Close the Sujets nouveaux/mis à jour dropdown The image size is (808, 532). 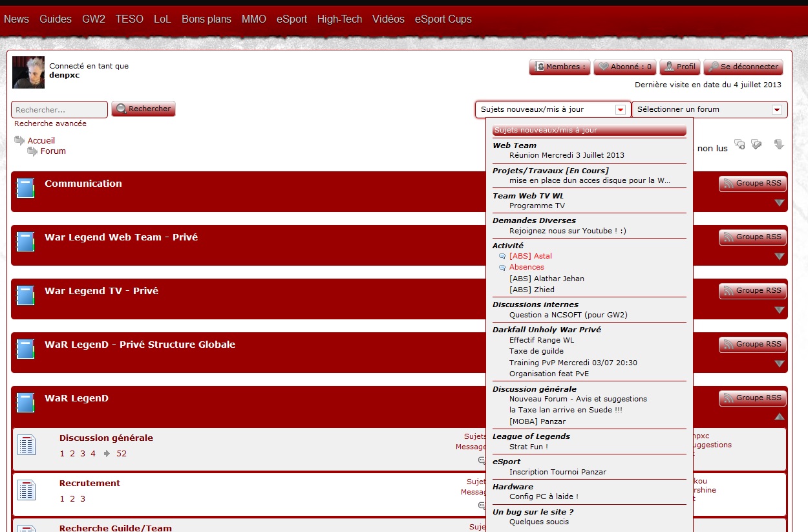[620, 110]
